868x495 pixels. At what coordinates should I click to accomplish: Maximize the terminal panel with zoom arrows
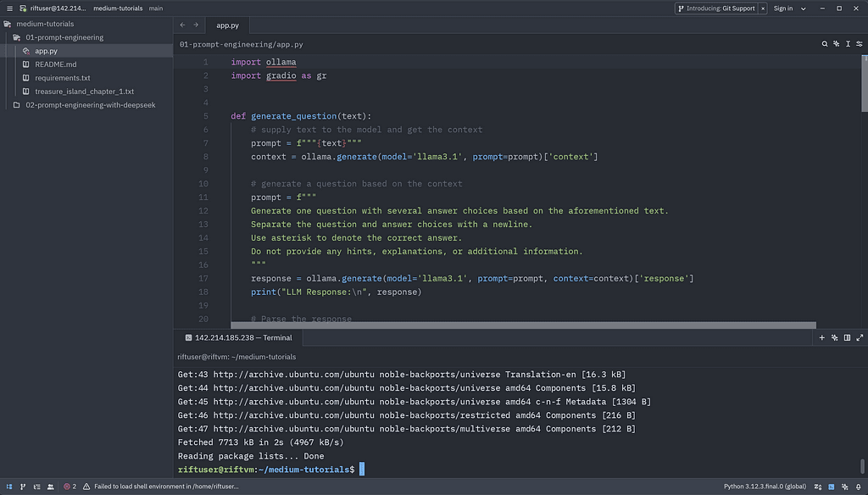pyautogui.click(x=860, y=337)
